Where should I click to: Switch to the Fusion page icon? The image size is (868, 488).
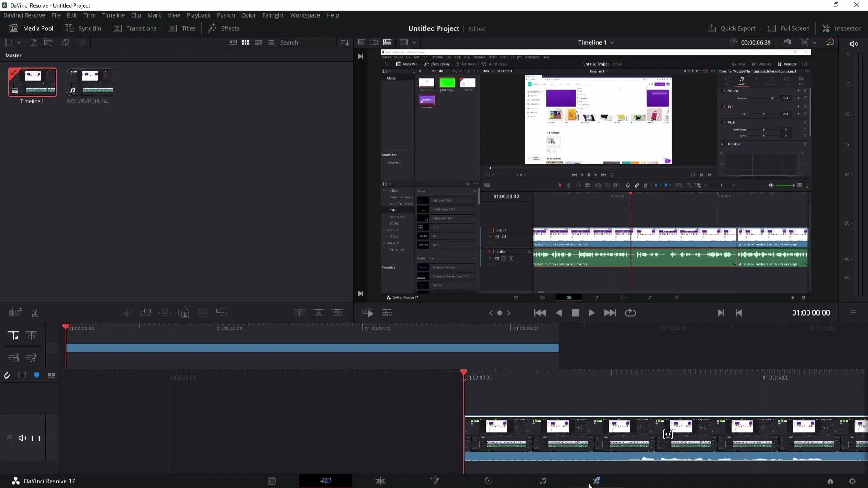(434, 481)
